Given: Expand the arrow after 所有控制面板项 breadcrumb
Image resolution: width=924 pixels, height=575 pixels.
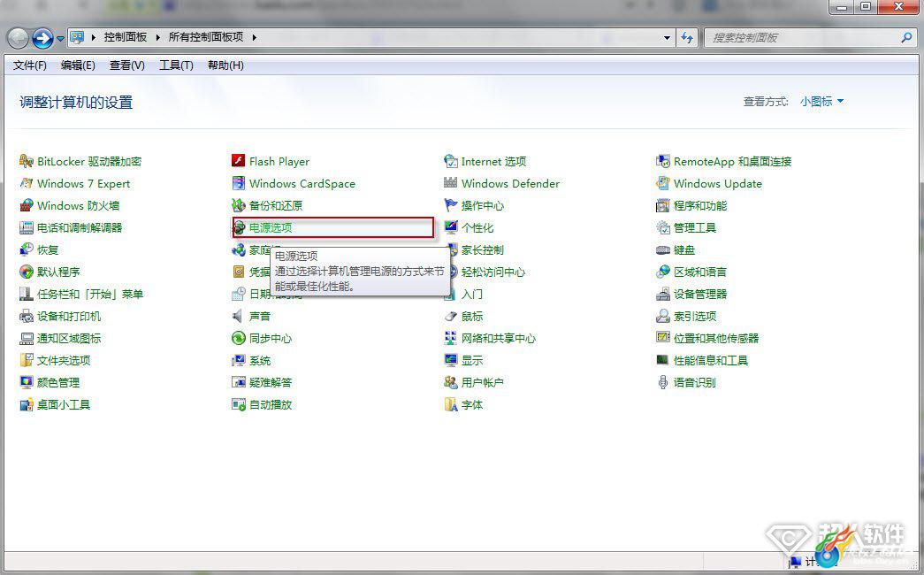Looking at the screenshot, I should click(255, 37).
